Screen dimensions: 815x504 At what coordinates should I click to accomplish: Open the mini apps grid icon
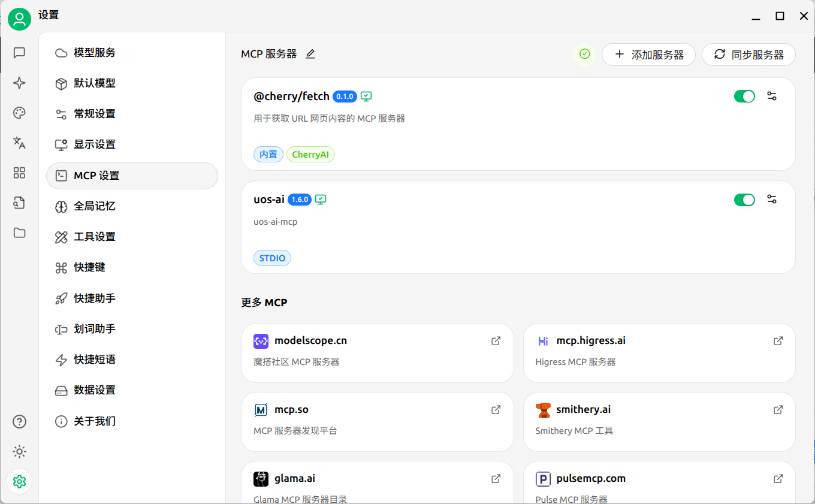tap(19, 173)
